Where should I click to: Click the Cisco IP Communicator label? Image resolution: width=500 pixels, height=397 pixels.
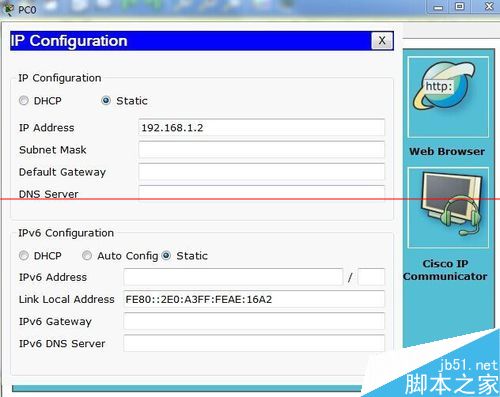[x=445, y=270]
